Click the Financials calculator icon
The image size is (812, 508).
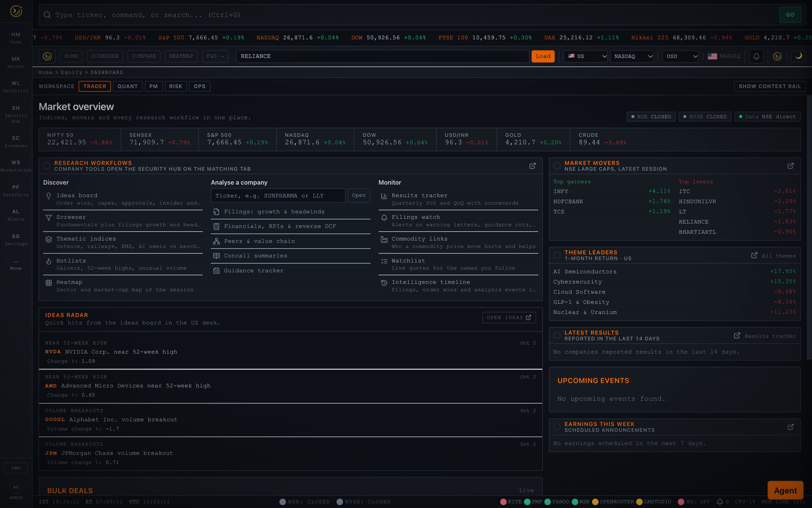pyautogui.click(x=217, y=226)
